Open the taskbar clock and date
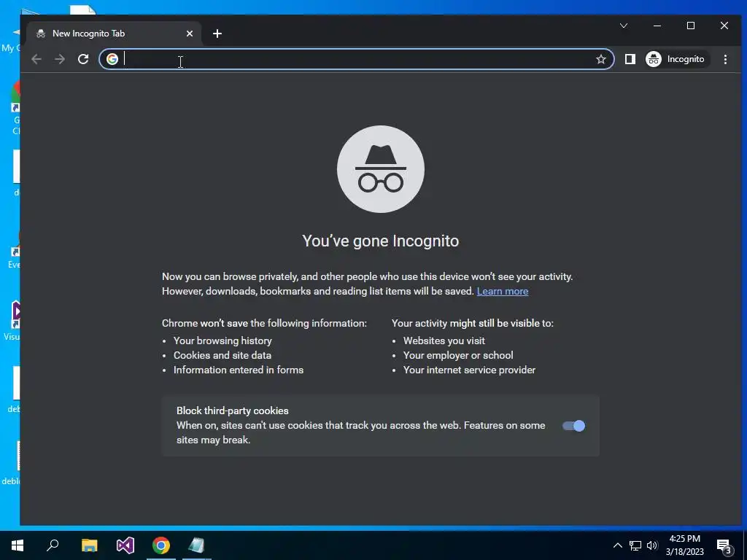Screen dimensions: 747x560 click(684, 545)
